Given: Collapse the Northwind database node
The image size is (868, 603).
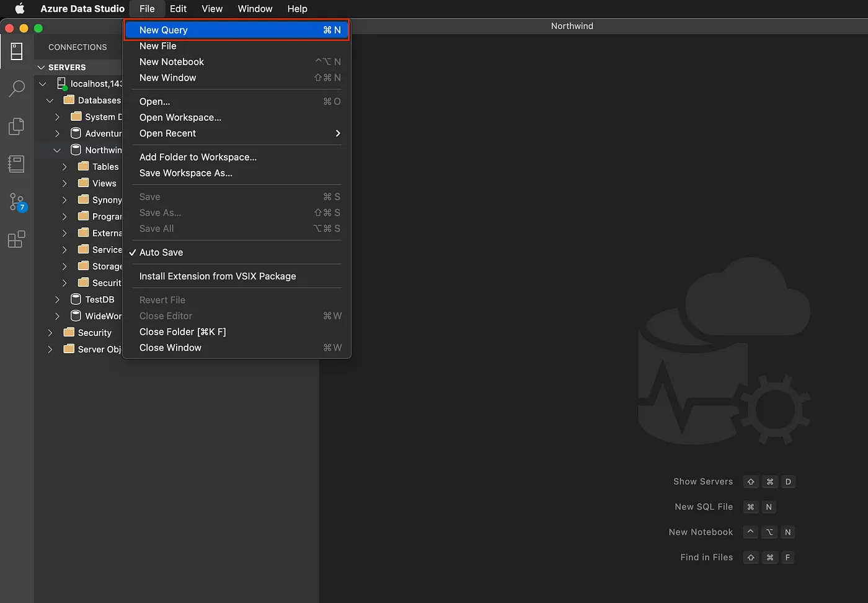Looking at the screenshot, I should 57,150.
